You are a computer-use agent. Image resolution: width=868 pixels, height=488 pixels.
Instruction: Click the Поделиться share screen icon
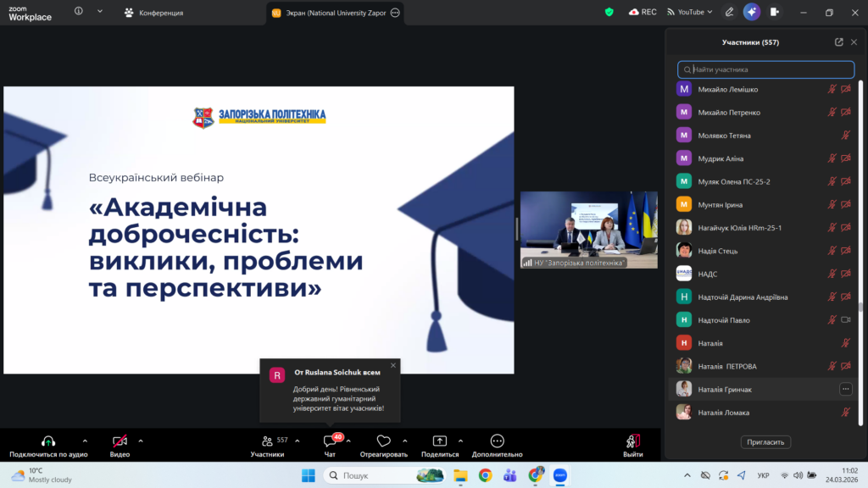coord(439,441)
